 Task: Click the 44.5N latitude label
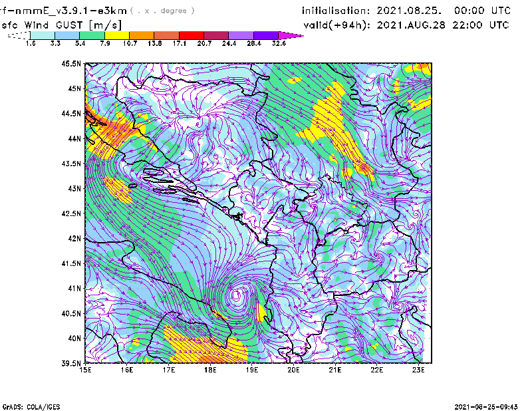tap(71, 113)
